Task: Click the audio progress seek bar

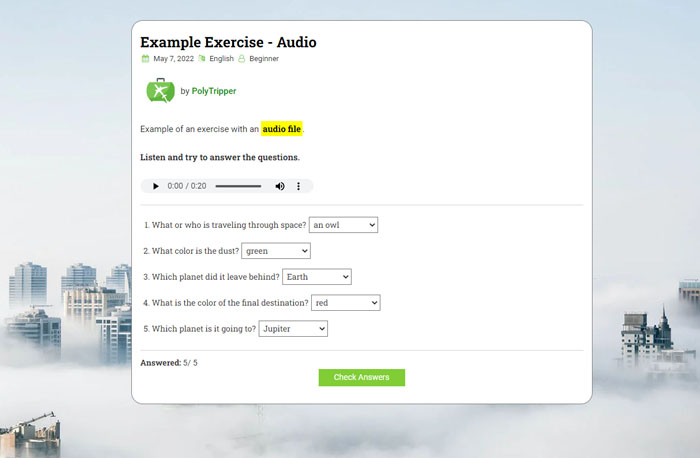Action: tap(238, 186)
